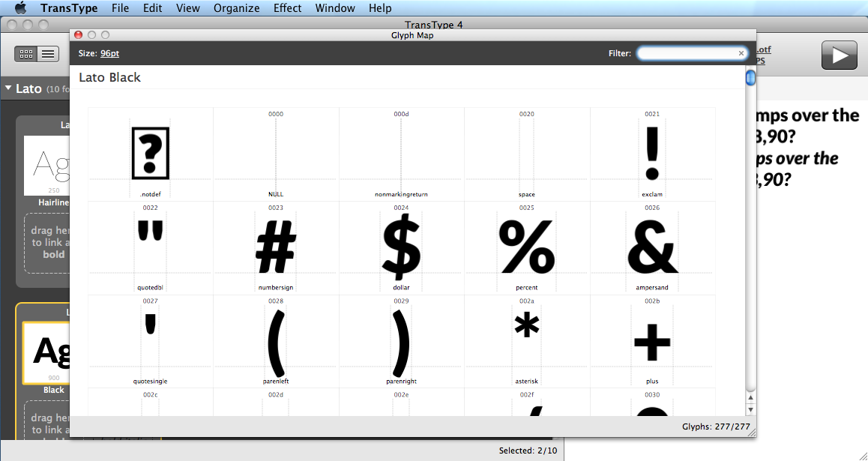This screenshot has width=868, height=461.
Task: Click the scrollbar down arrow
Action: pyautogui.click(x=750, y=409)
